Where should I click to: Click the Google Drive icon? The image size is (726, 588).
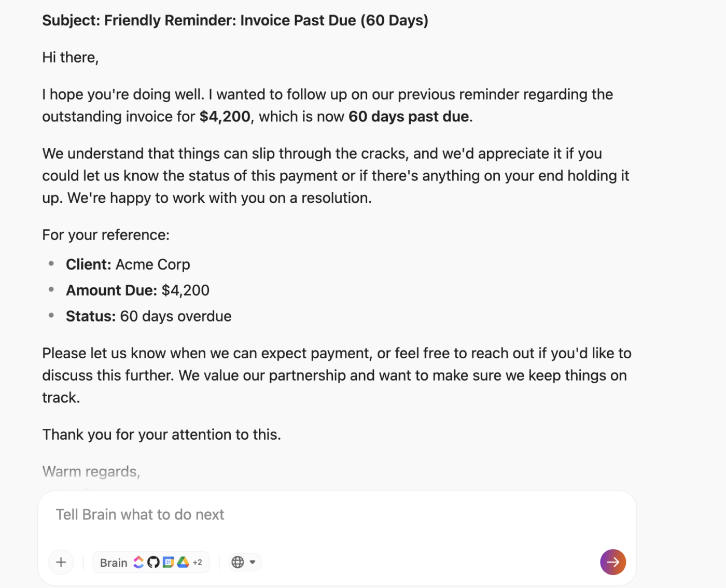tap(183, 562)
